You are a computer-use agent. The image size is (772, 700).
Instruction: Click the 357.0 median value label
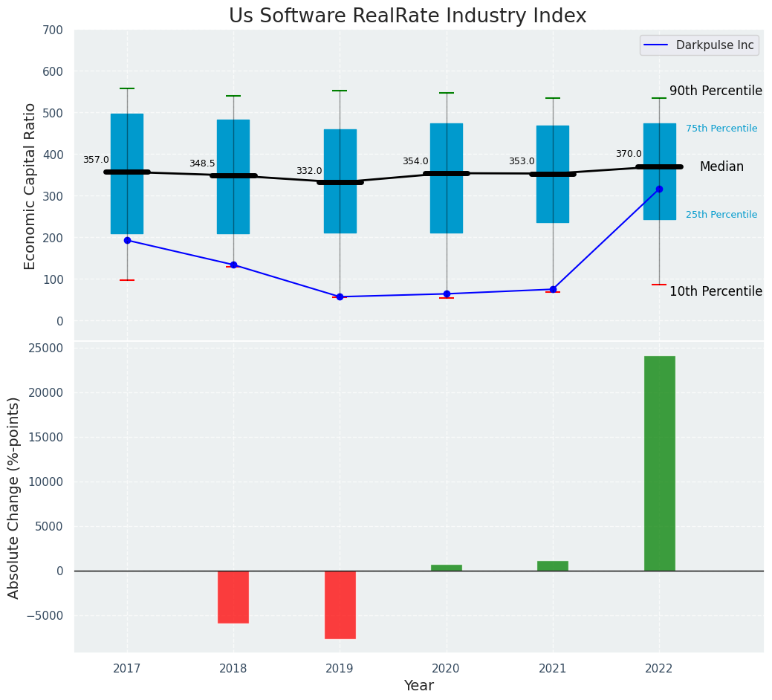pyautogui.click(x=96, y=160)
